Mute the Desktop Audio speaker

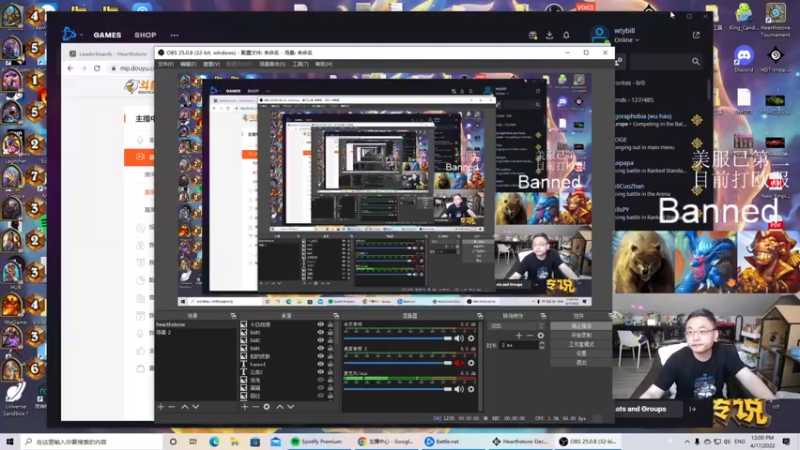459,338
